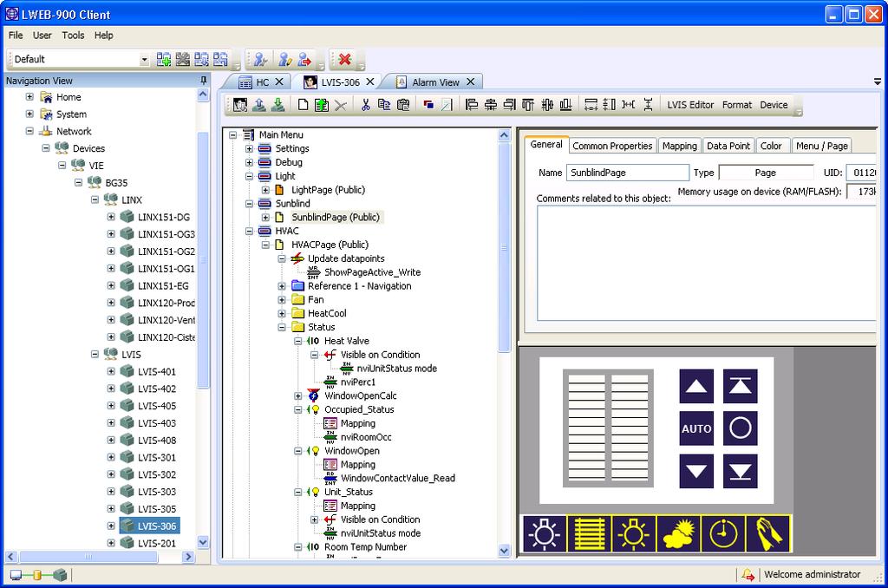
Task: Switch to the HC tab
Action: pos(262,82)
